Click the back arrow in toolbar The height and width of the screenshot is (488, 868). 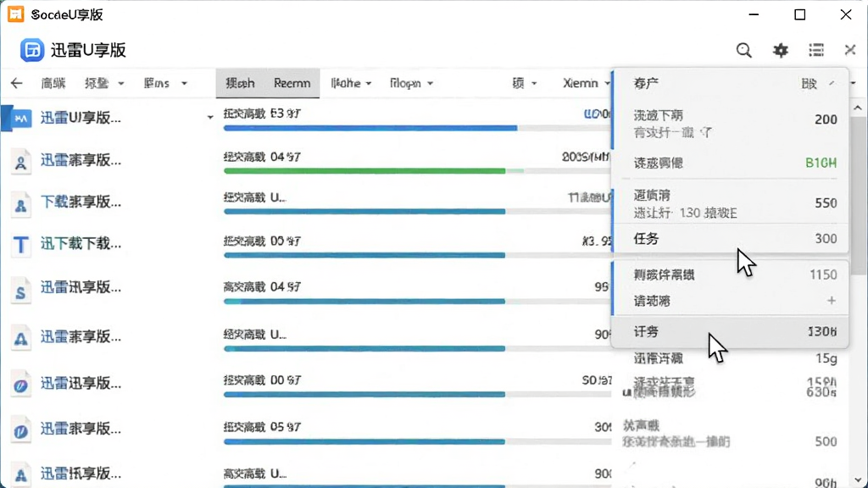[x=17, y=84]
